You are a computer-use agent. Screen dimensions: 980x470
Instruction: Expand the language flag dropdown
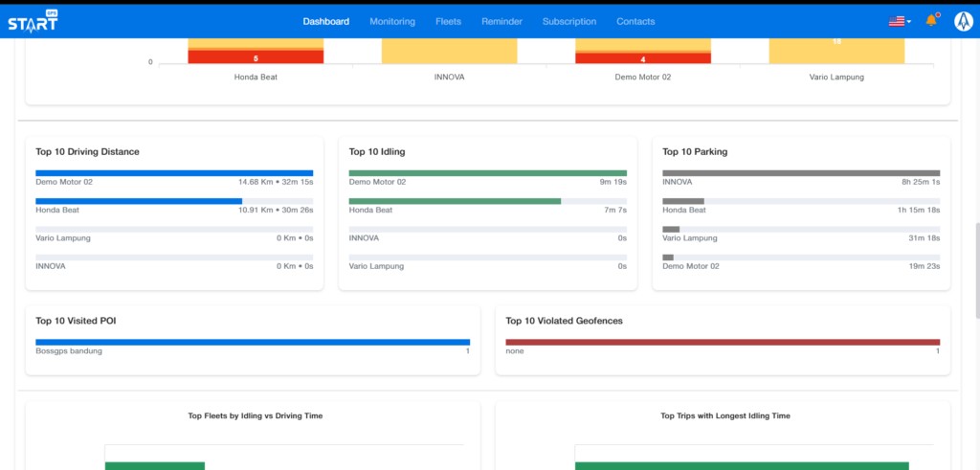(899, 21)
